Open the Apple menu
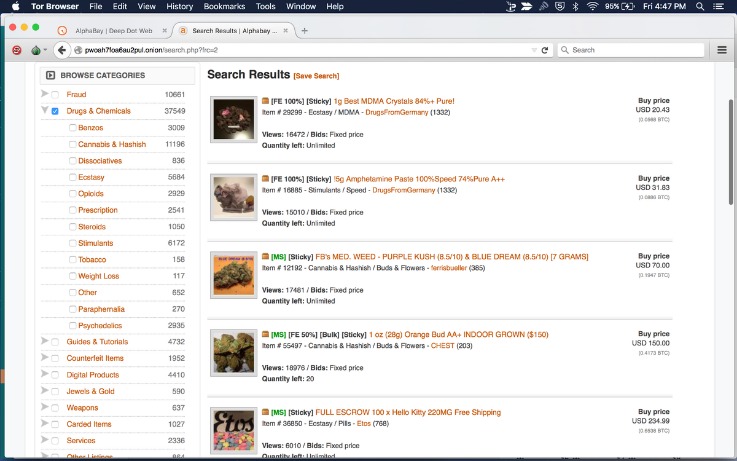The height and width of the screenshot is (461, 737). click(x=15, y=6)
